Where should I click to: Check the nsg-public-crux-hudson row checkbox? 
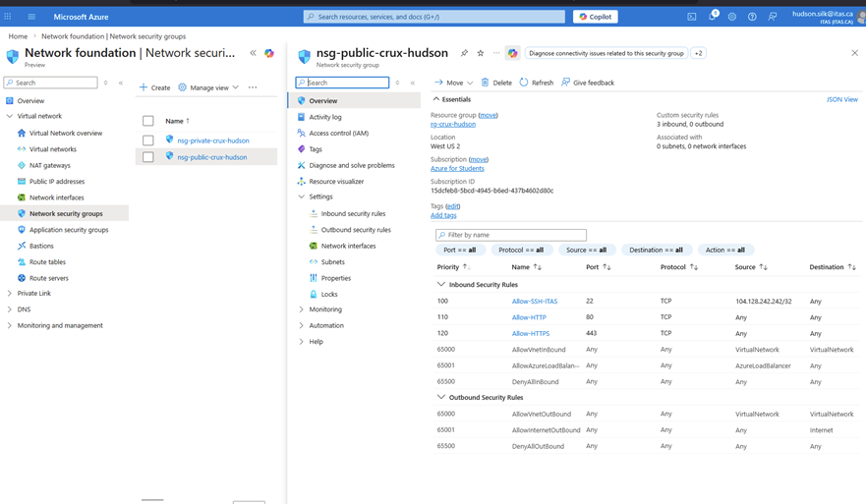(x=148, y=157)
